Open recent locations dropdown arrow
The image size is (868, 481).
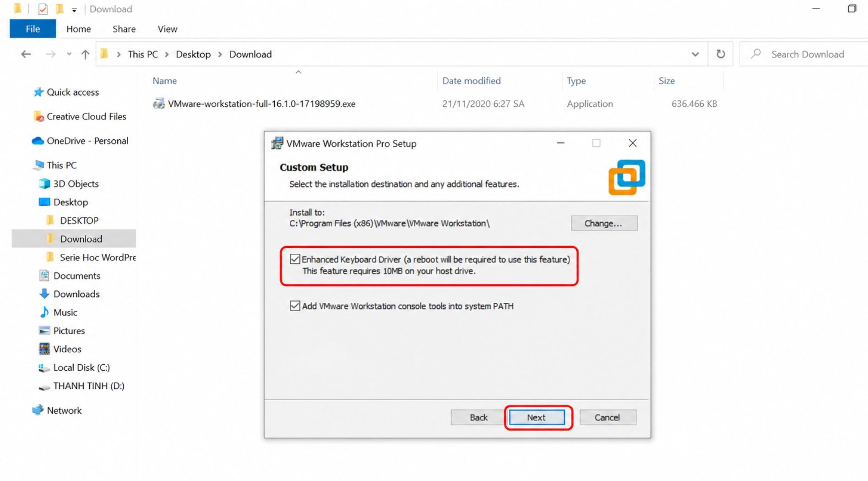[69, 54]
